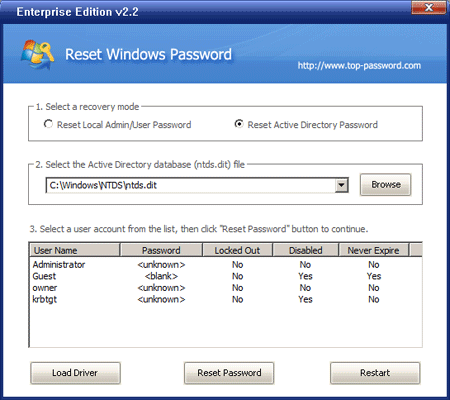Select the owner user account row
This screenshot has height=400, width=450.
point(226,288)
